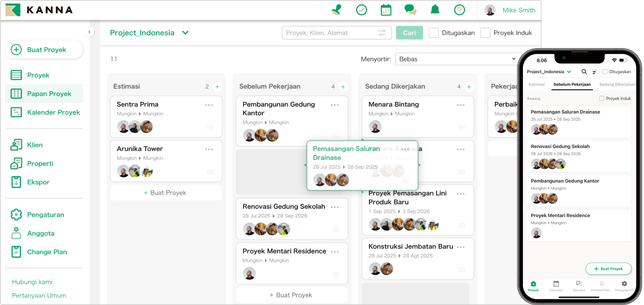Click inside the Proyek, Klien, Alamat search field
The image size is (644, 305).
click(332, 32)
